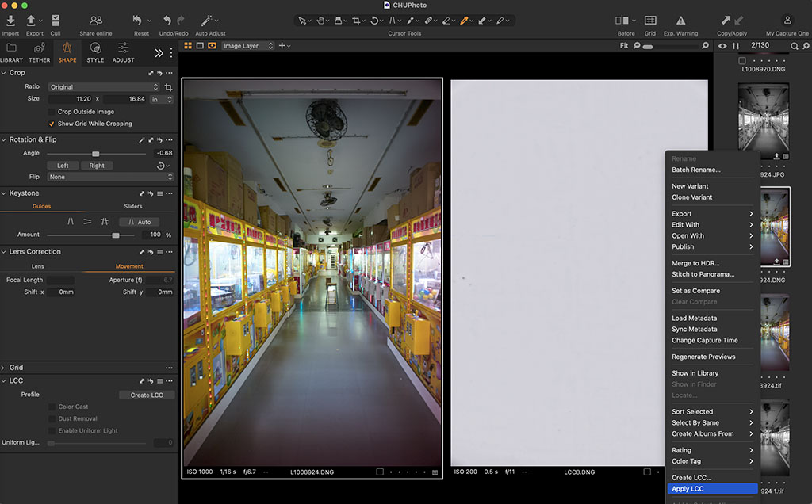Click the Rotate Left button

click(63, 166)
